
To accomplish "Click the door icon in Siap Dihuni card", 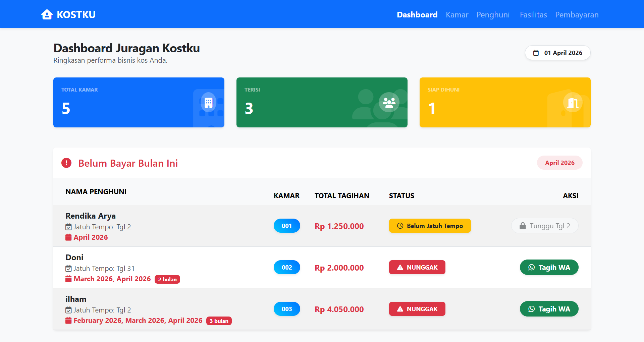I will (x=573, y=102).
